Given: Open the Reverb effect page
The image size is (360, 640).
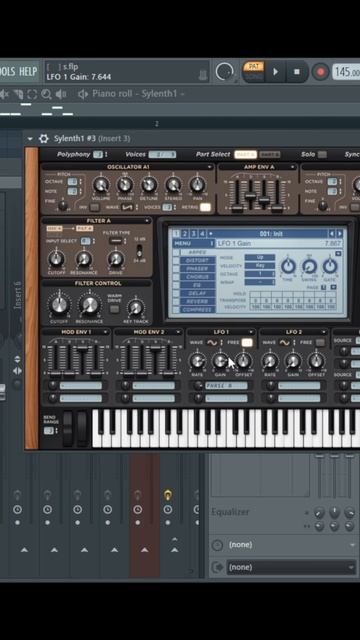Looking at the screenshot, I should 198,301.
